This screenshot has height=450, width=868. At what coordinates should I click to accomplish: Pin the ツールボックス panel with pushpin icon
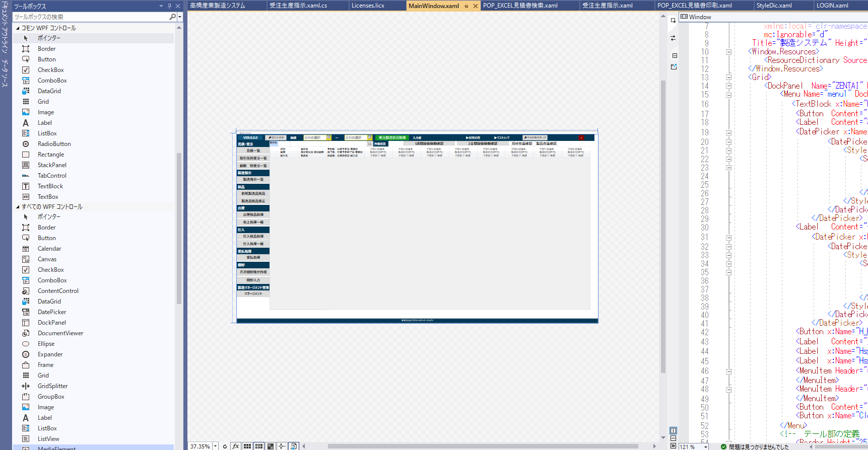pos(169,6)
